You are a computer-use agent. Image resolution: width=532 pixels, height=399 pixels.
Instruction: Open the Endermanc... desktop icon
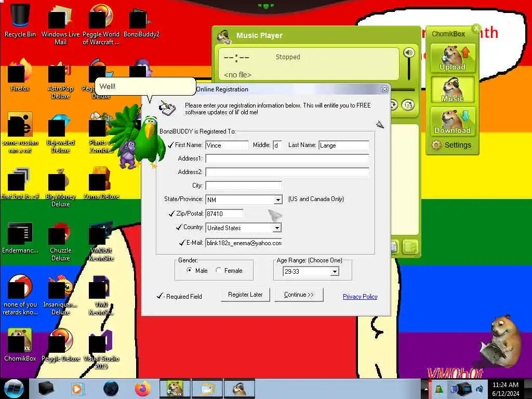(20, 237)
